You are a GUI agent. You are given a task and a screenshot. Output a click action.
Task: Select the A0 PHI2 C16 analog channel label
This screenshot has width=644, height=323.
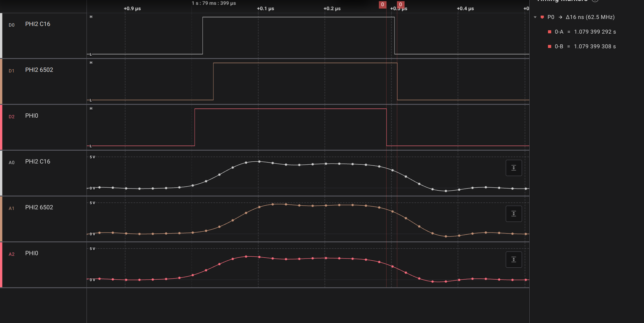[x=38, y=162]
